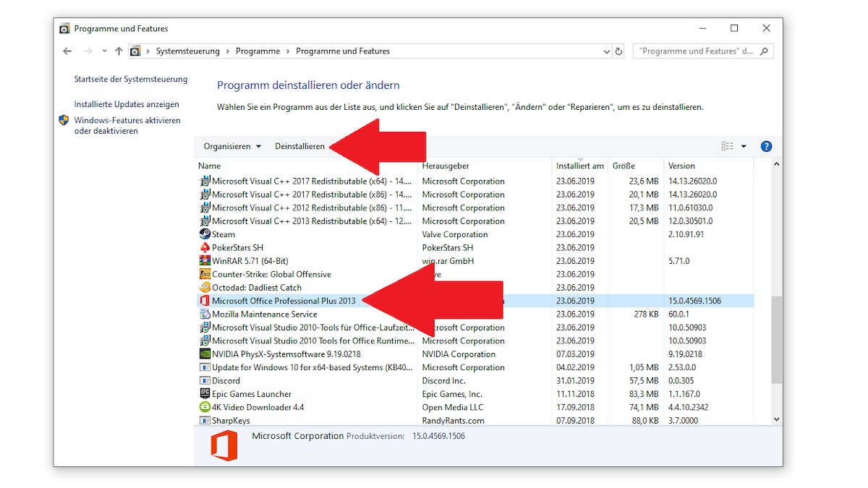Click the Deinstallieren button
Viewport: 868px width, 488px height.
(x=299, y=146)
